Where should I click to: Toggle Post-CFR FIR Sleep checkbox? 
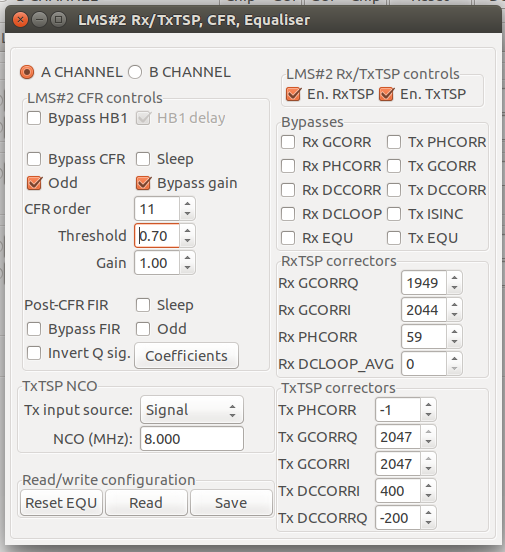[x=143, y=305]
